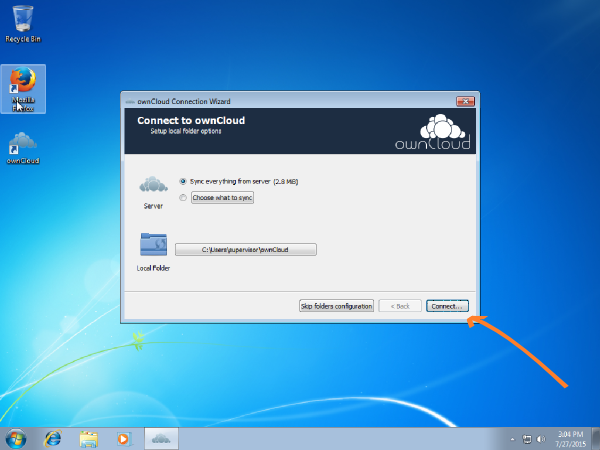Screen dimensions: 600x450
Task: Select the Mozilla Firefox desktop shortcut
Action: (x=23, y=89)
